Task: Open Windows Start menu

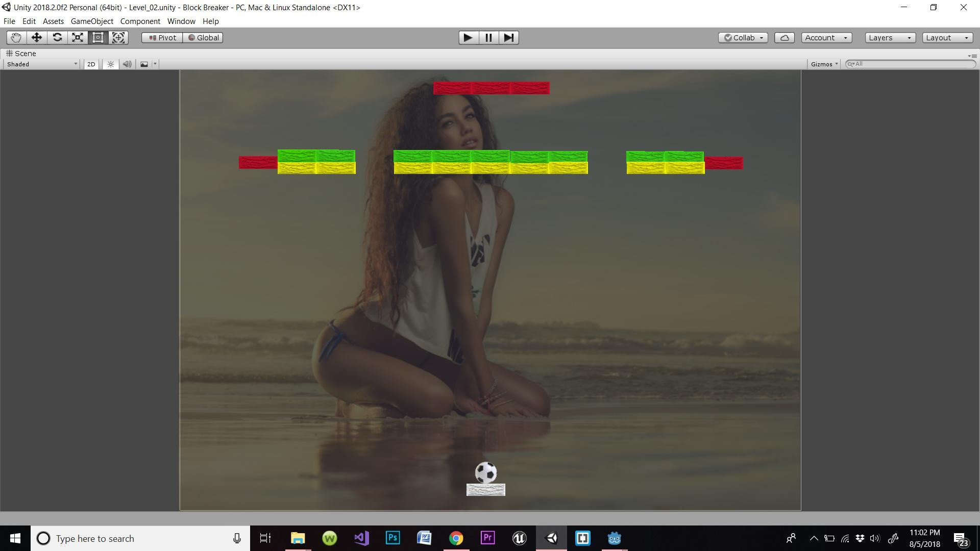Action: pyautogui.click(x=15, y=538)
